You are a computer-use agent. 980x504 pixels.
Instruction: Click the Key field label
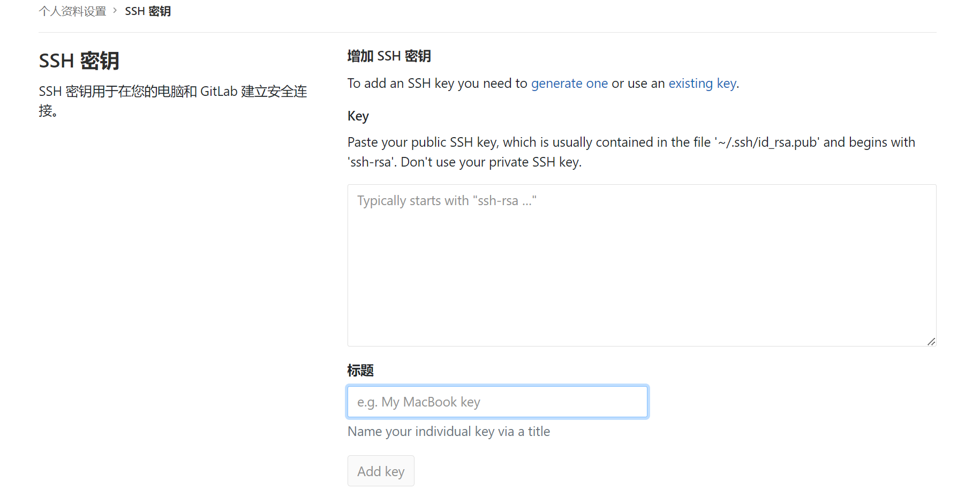(358, 116)
